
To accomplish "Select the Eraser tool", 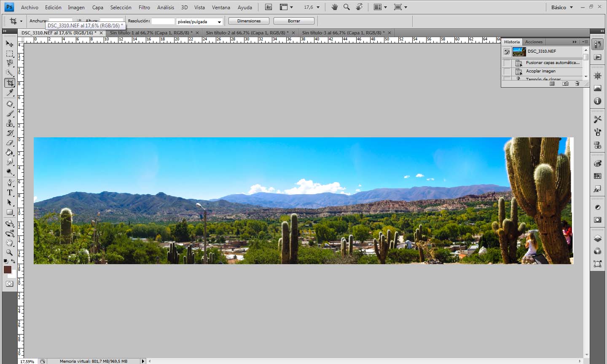I will (x=10, y=142).
